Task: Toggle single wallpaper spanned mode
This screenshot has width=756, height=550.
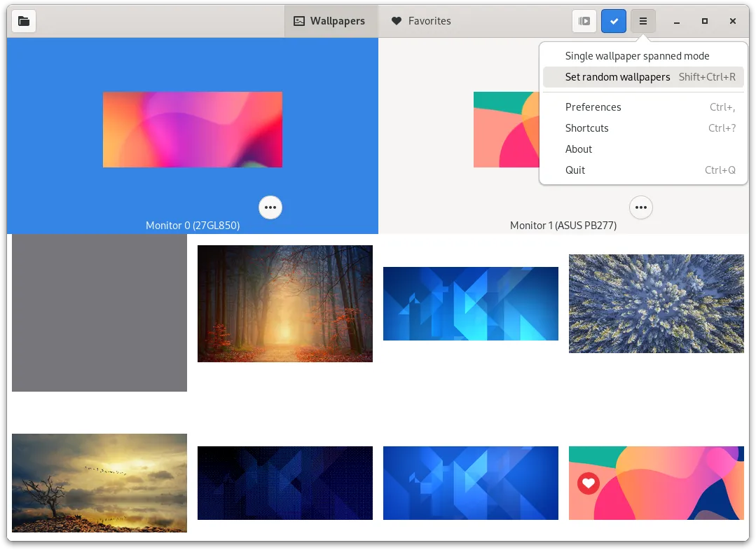Action: [x=636, y=55]
